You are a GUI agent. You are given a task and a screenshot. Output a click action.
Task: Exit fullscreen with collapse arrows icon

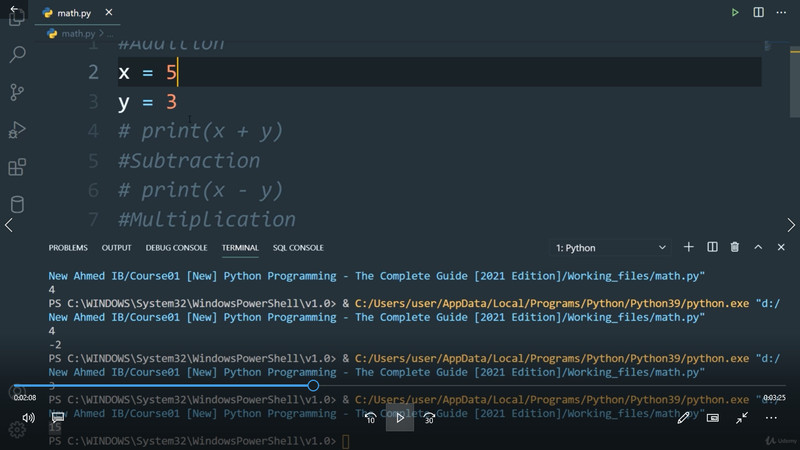click(742, 418)
